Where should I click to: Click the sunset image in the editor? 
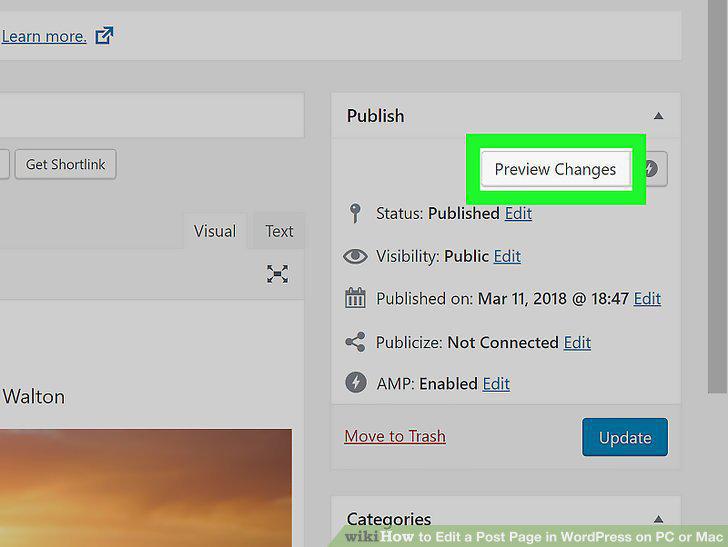[146, 488]
